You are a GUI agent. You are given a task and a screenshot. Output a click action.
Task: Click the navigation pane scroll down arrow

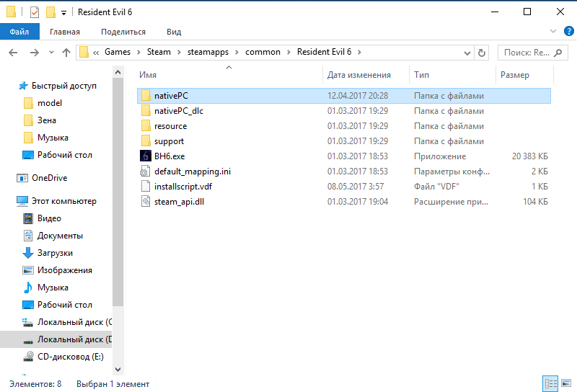tap(118, 369)
